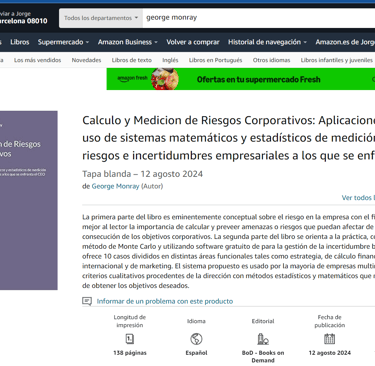Click the 12 agosto 2024 publication date value
The height and width of the screenshot is (366, 375).
(329, 353)
